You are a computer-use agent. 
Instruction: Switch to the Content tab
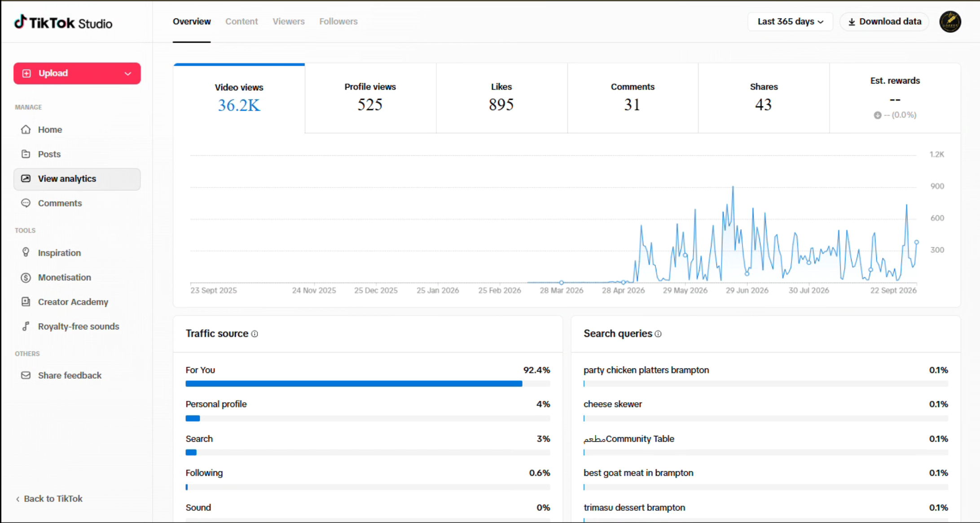(x=242, y=22)
